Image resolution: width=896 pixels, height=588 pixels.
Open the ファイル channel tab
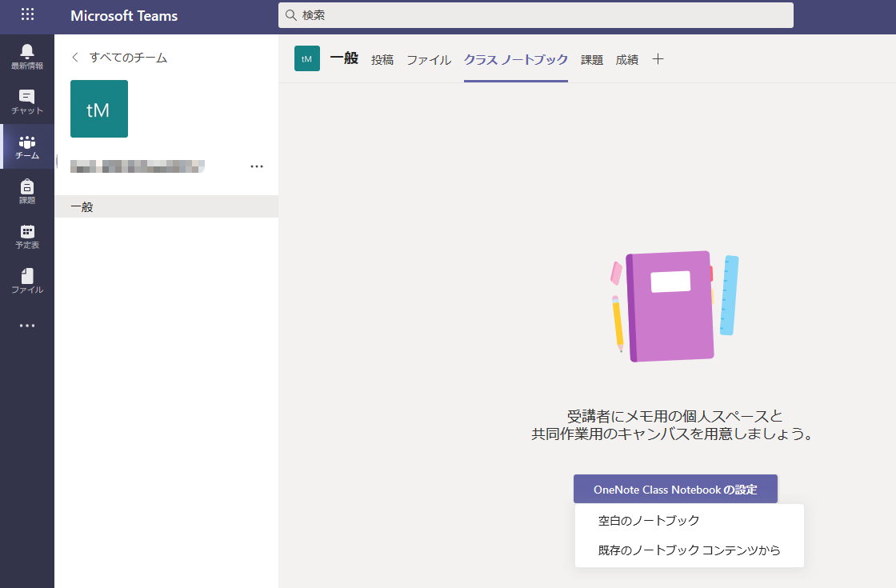pyautogui.click(x=428, y=59)
